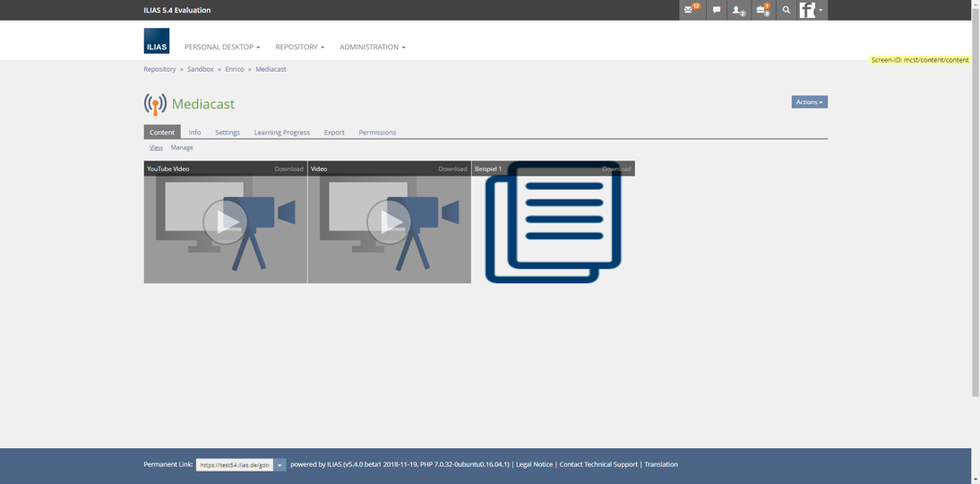Open the Legal Notice link
The height and width of the screenshot is (484, 980).
pyautogui.click(x=535, y=464)
